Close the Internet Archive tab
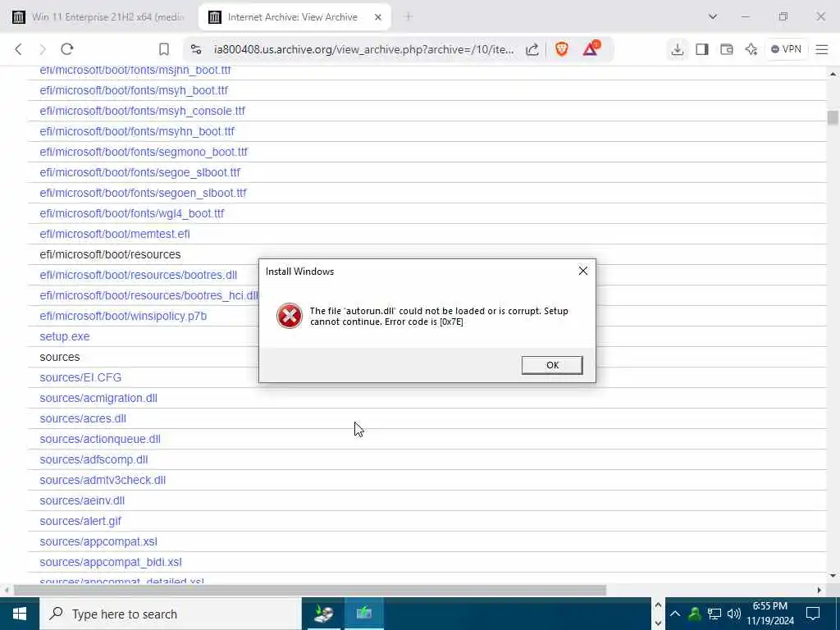 pyautogui.click(x=377, y=17)
